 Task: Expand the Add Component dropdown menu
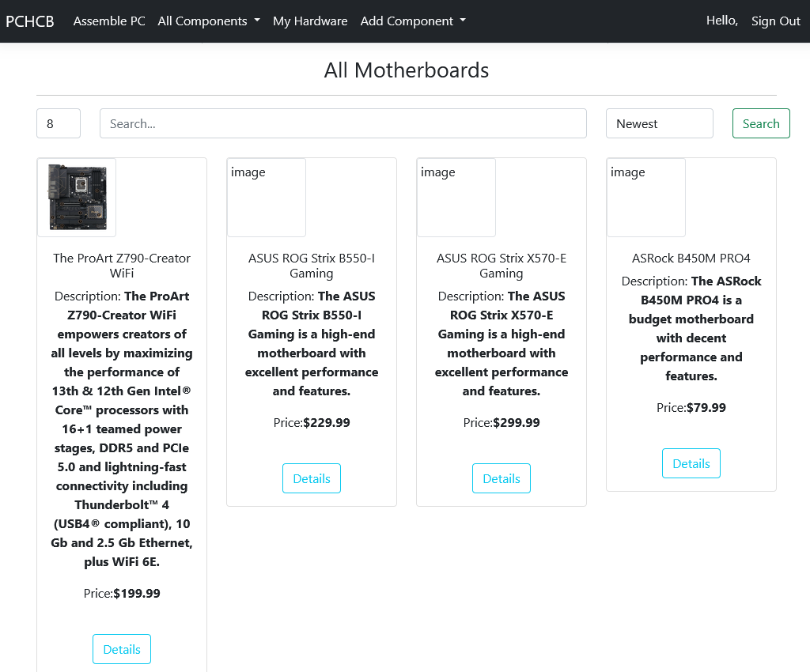(x=413, y=21)
